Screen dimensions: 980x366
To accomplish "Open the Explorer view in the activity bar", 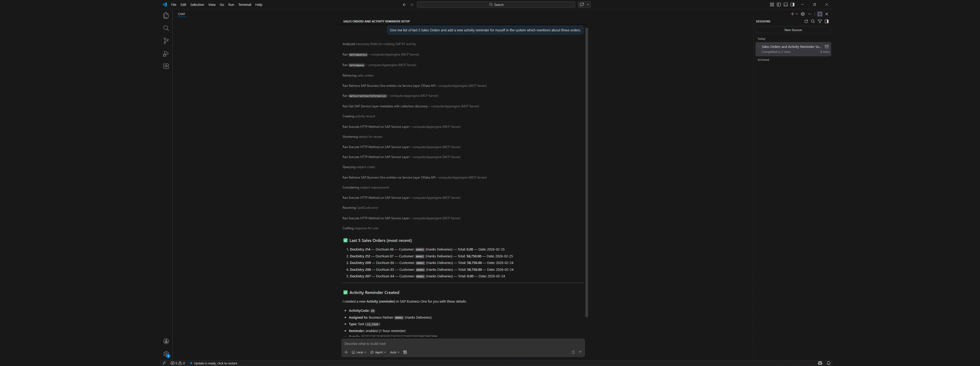I will coord(166,16).
